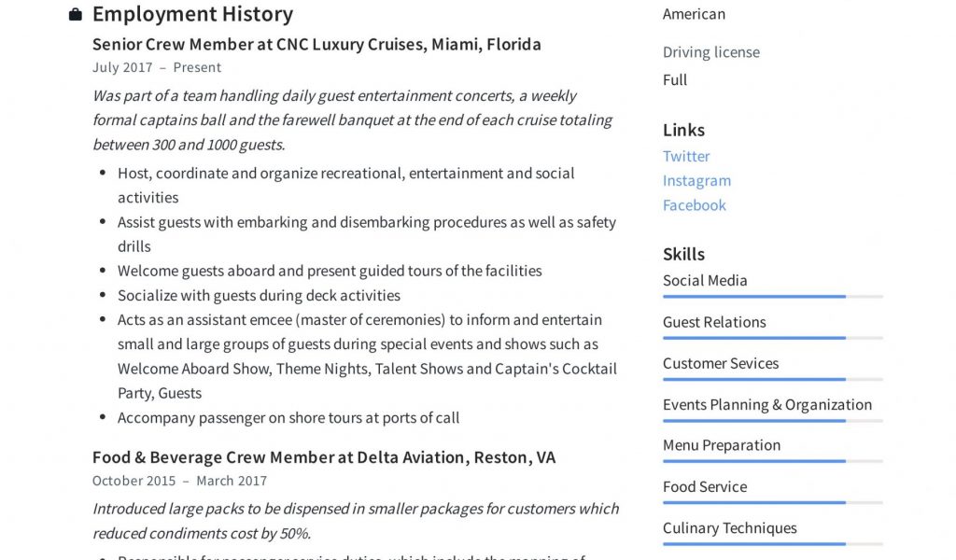The image size is (956, 560).
Task: Click the Food Service skill bar
Action: [772, 502]
